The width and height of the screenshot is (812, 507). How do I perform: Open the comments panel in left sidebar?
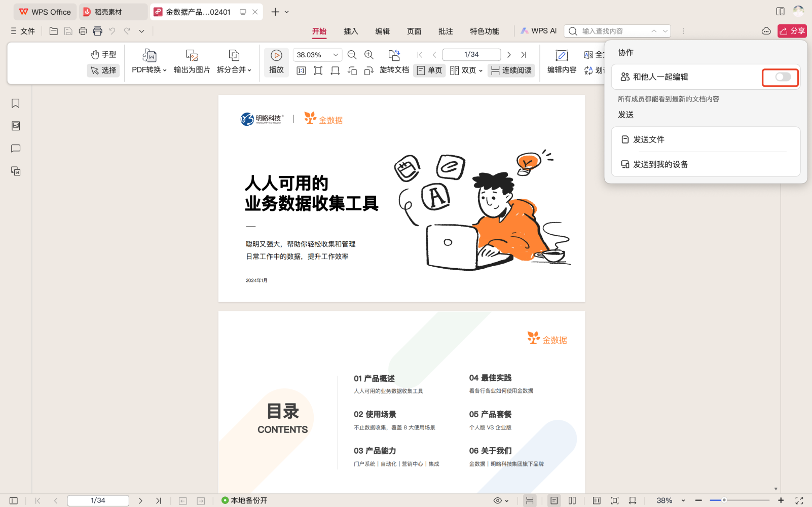(16, 149)
